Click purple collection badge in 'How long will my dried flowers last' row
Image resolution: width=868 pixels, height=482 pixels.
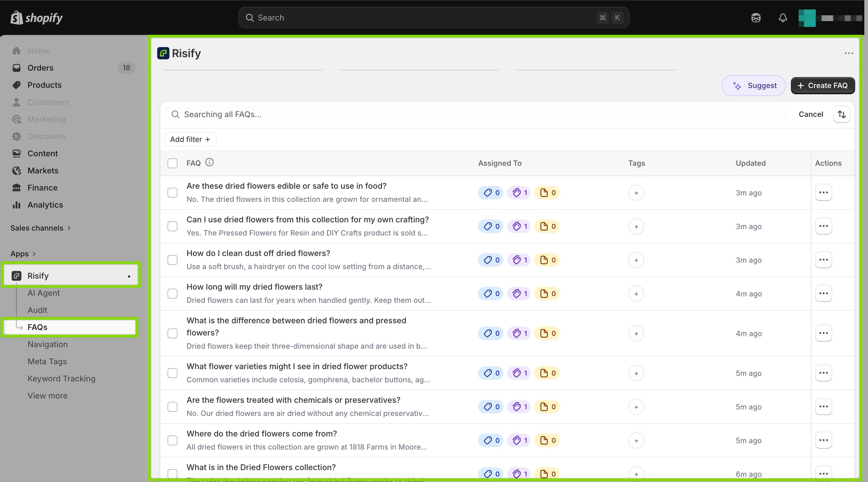(x=519, y=294)
